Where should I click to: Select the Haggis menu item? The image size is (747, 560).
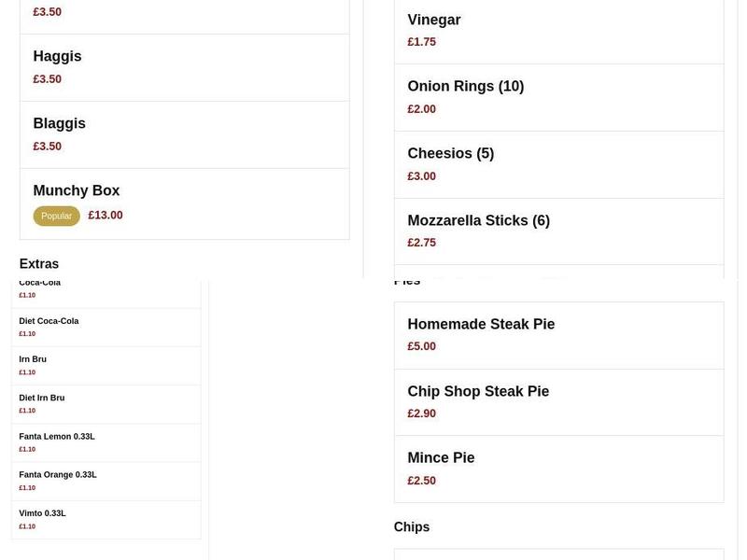click(x=57, y=56)
